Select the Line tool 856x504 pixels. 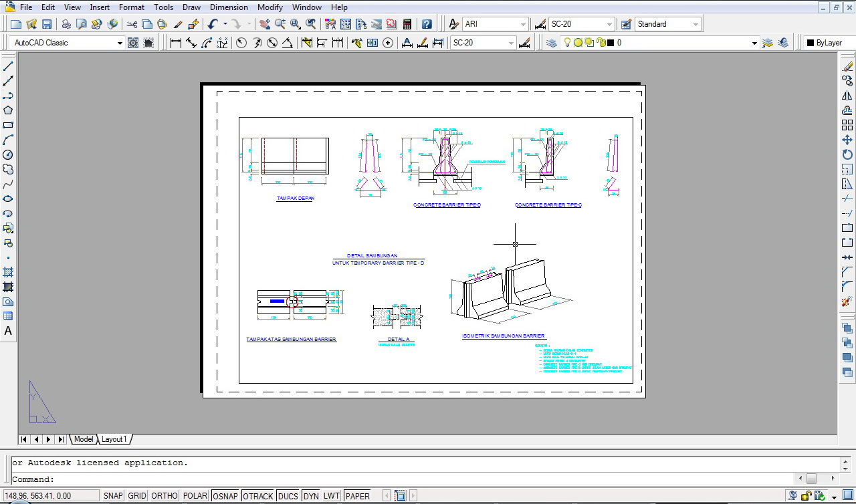(x=7, y=66)
